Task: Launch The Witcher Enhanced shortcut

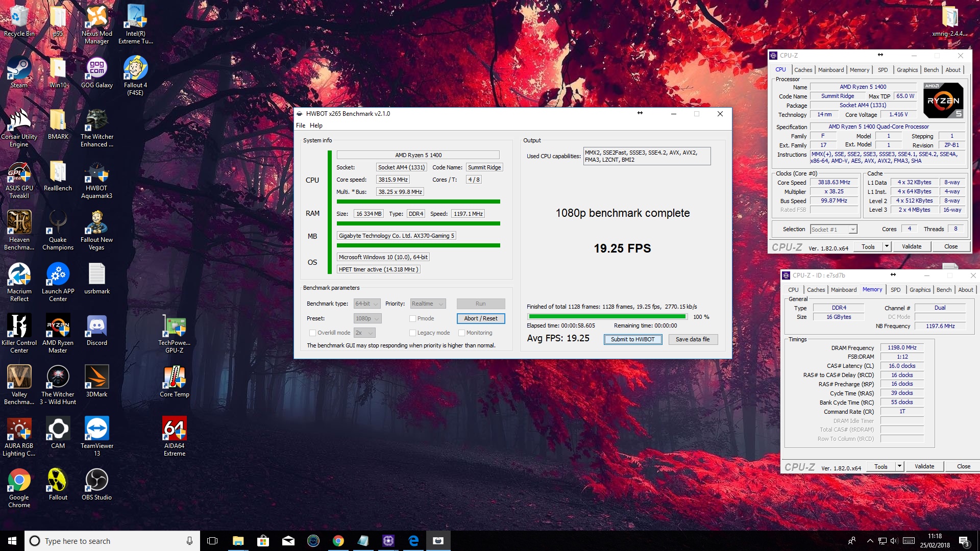Action: tap(96, 128)
